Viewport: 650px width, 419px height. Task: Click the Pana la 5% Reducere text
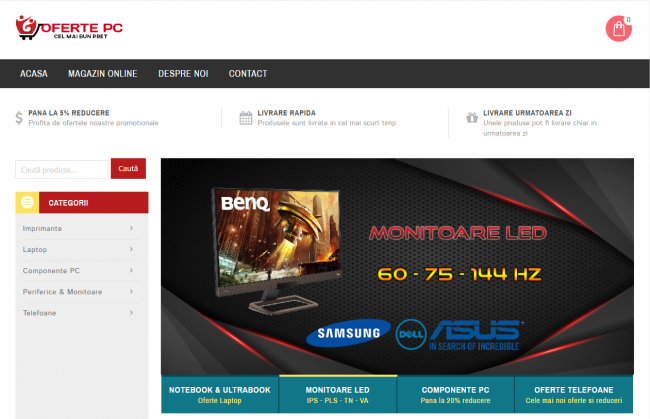click(69, 113)
